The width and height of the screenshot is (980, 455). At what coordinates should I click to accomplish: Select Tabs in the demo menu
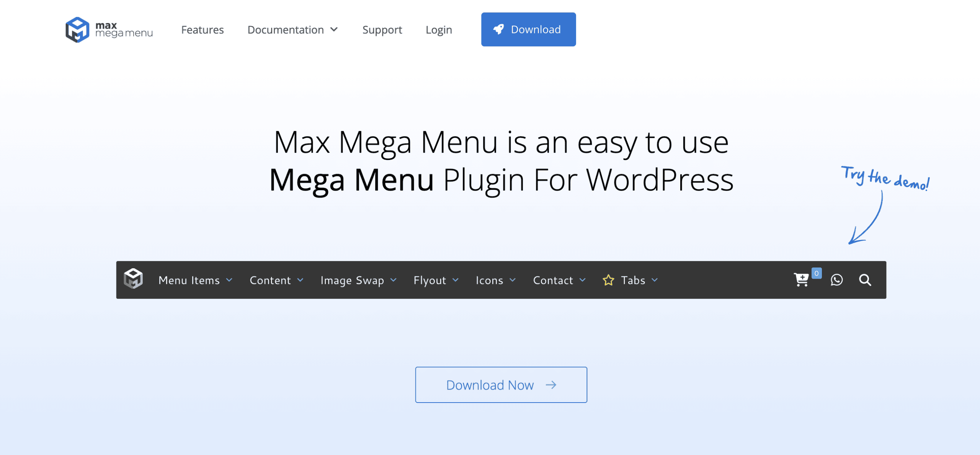[x=633, y=280]
